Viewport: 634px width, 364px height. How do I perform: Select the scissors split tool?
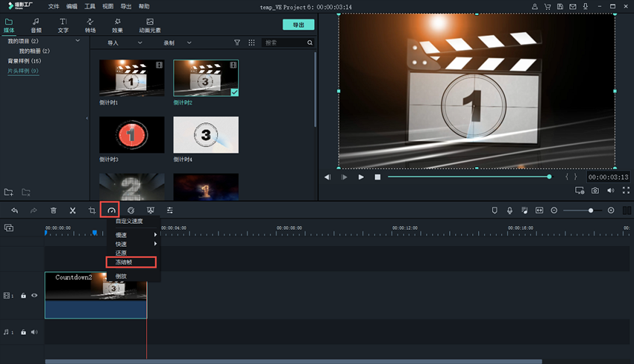tap(72, 211)
